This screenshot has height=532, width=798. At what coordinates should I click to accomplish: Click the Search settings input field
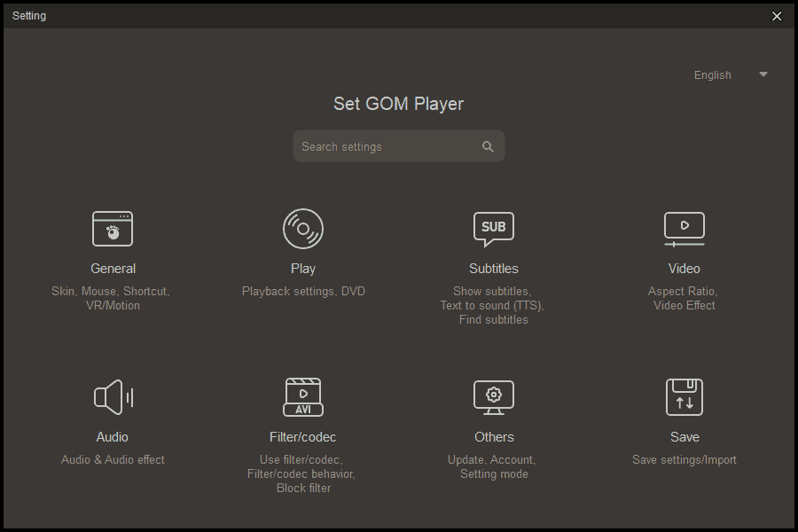[398, 146]
